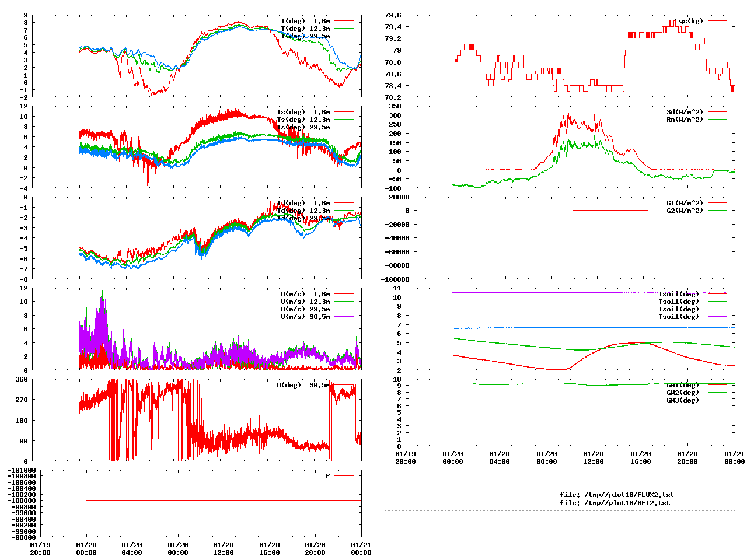
Task: Select the "-98800" pressure axis label
Action: (24, 537)
